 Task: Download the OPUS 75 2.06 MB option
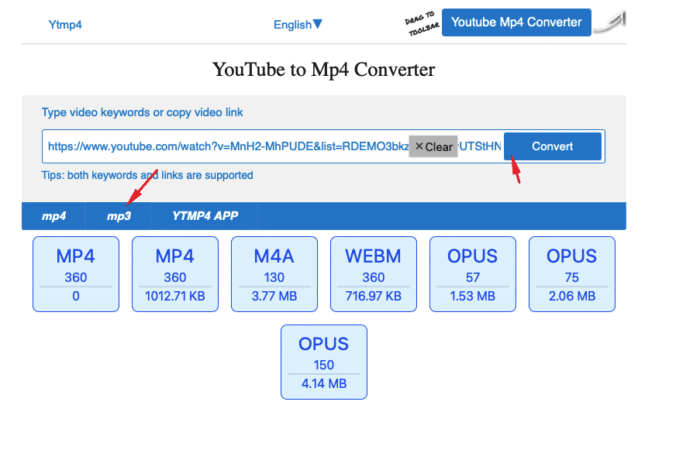pyautogui.click(x=572, y=274)
